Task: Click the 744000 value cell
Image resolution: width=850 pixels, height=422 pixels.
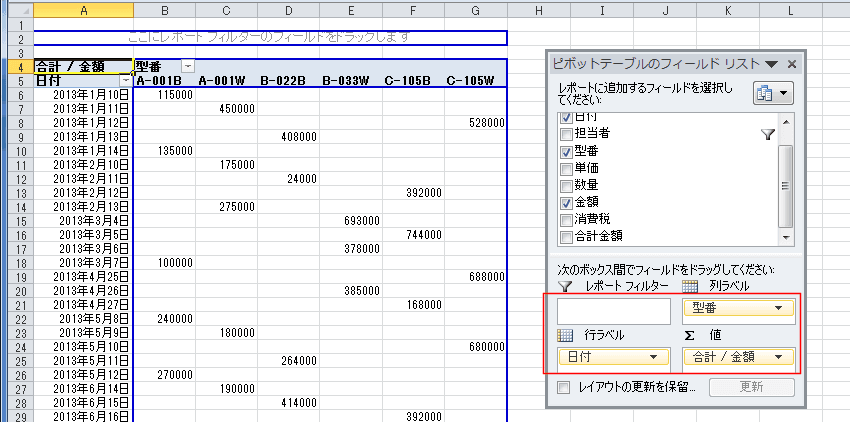Action: pos(414,234)
